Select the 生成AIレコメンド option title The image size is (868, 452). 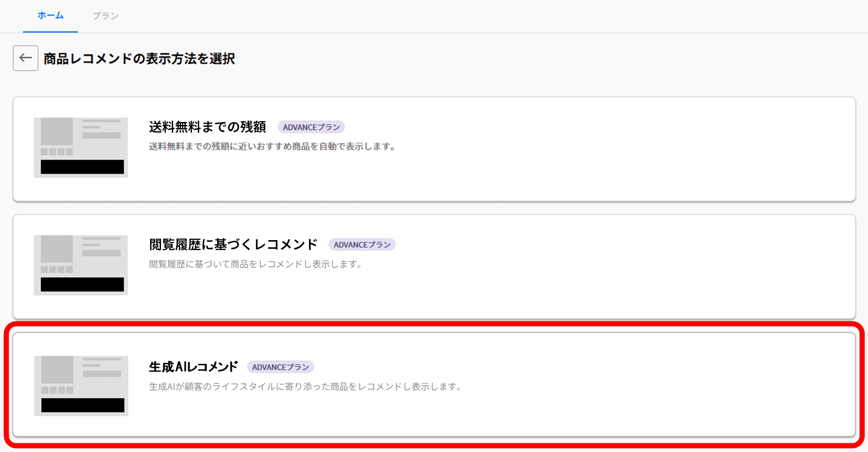coord(194,367)
